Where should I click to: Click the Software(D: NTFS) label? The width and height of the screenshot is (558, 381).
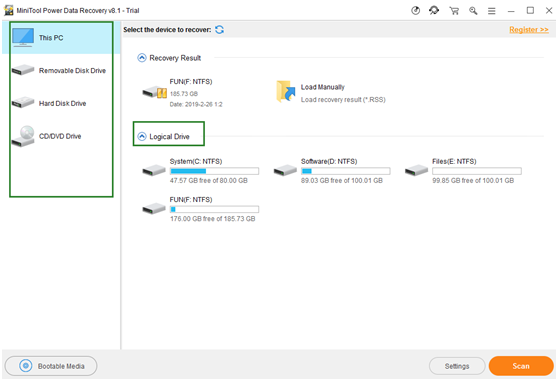[x=329, y=162]
